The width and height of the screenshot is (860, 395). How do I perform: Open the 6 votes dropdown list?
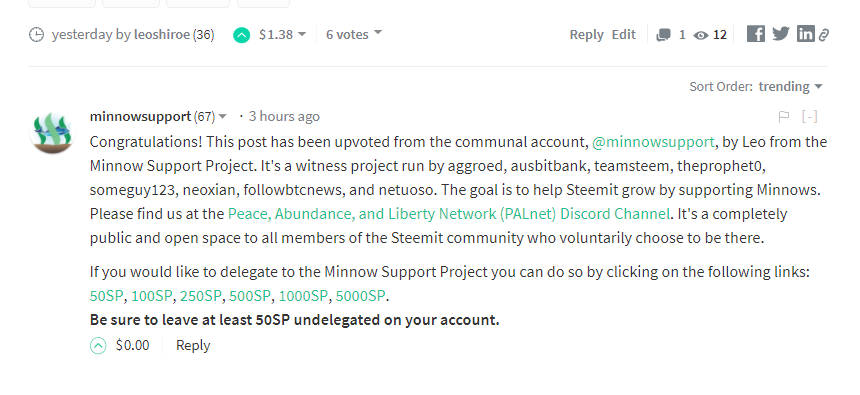(x=354, y=34)
